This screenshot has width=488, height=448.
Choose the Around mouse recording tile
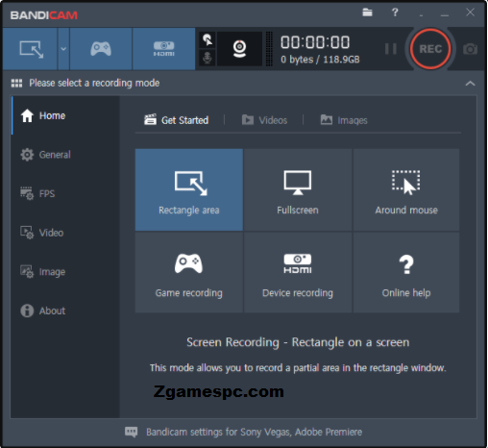[406, 189]
